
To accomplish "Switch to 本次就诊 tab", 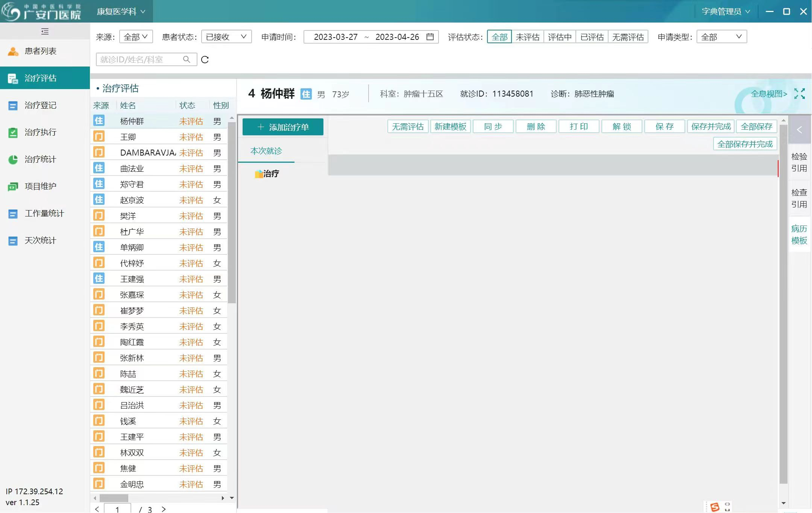I will tap(266, 151).
